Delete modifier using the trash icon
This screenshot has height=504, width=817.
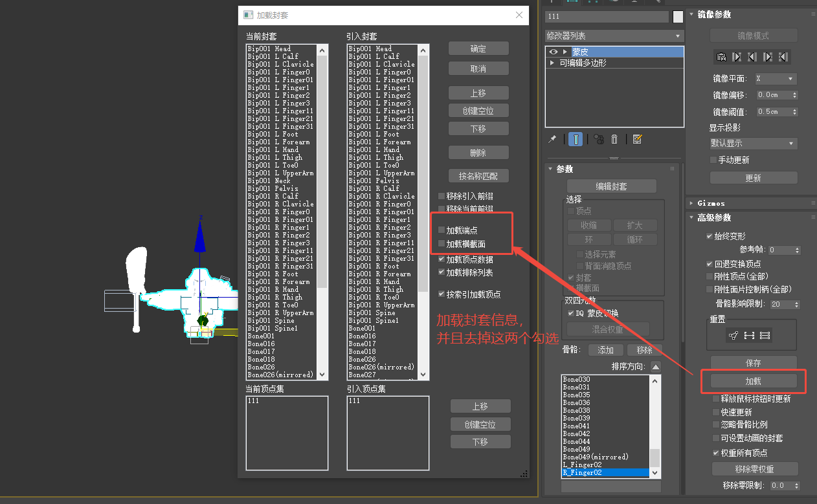tap(614, 139)
